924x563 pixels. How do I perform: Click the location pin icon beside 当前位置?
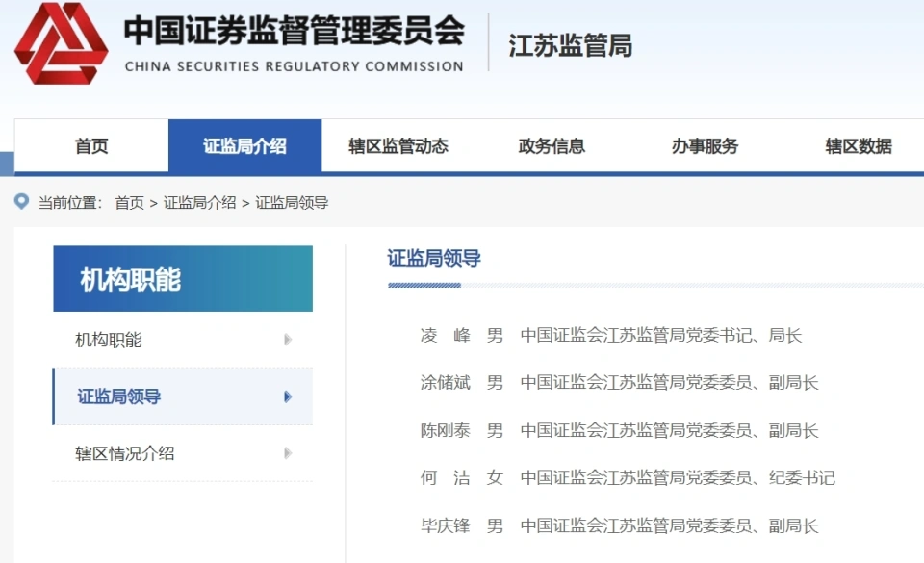[22, 202]
